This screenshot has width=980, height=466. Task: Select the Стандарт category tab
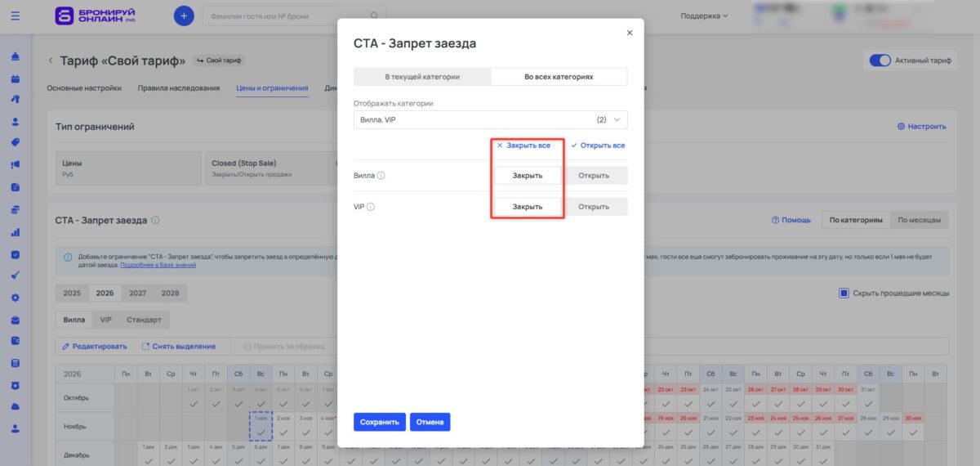pos(144,320)
